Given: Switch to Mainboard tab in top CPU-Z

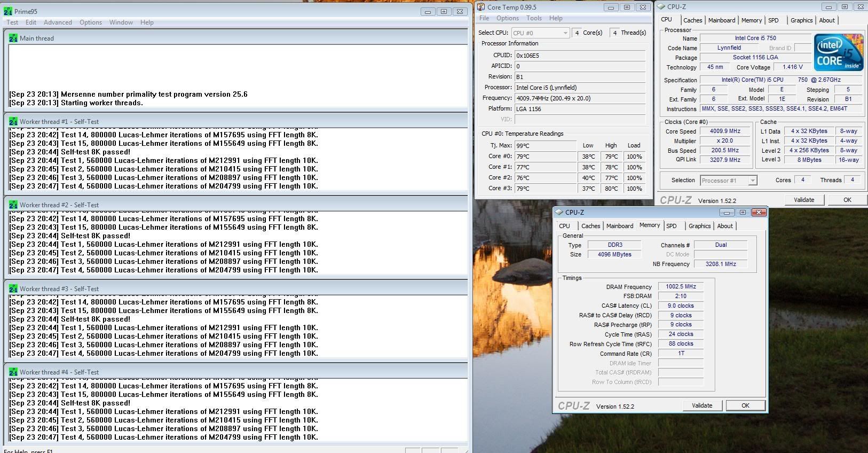Looking at the screenshot, I should pos(722,20).
